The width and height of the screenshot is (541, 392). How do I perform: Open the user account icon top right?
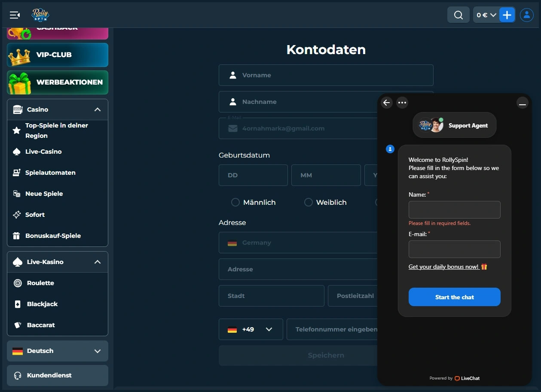pos(527,15)
